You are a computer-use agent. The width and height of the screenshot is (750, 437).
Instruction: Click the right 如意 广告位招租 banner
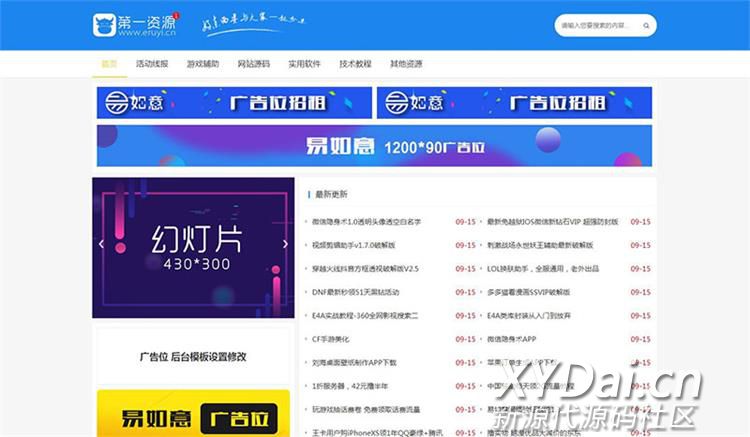pos(514,103)
